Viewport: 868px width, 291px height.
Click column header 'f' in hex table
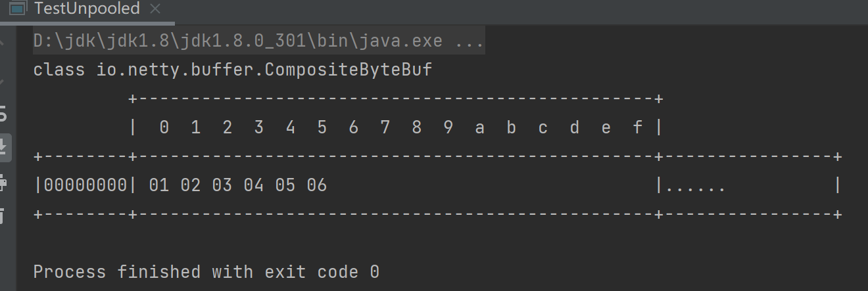click(x=637, y=127)
